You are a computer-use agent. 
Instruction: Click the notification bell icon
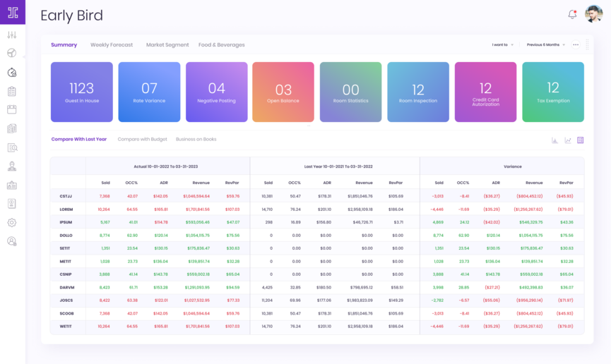(x=572, y=14)
